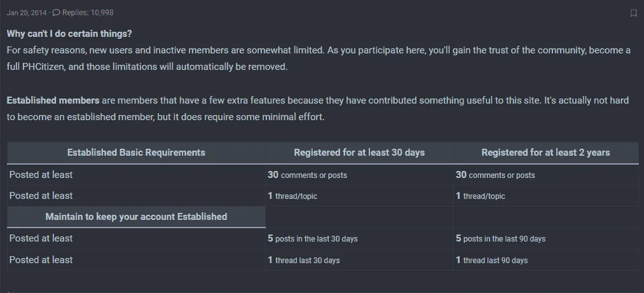Image resolution: width=644 pixels, height=293 pixels.
Task: Click the 'Established Basic Requirements' column header
Action: coord(136,153)
